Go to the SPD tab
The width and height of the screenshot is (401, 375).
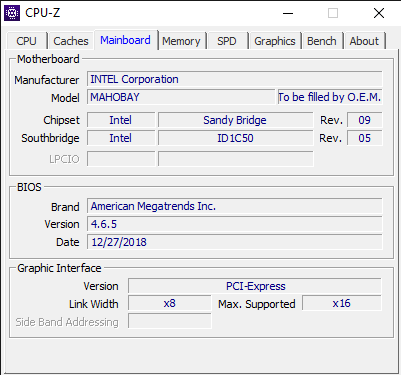pos(227,41)
